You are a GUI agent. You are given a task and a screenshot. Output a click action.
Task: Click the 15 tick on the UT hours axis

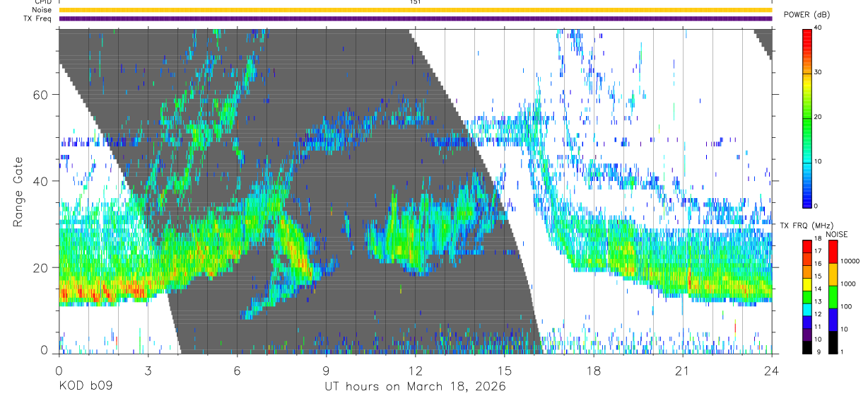pos(505,369)
